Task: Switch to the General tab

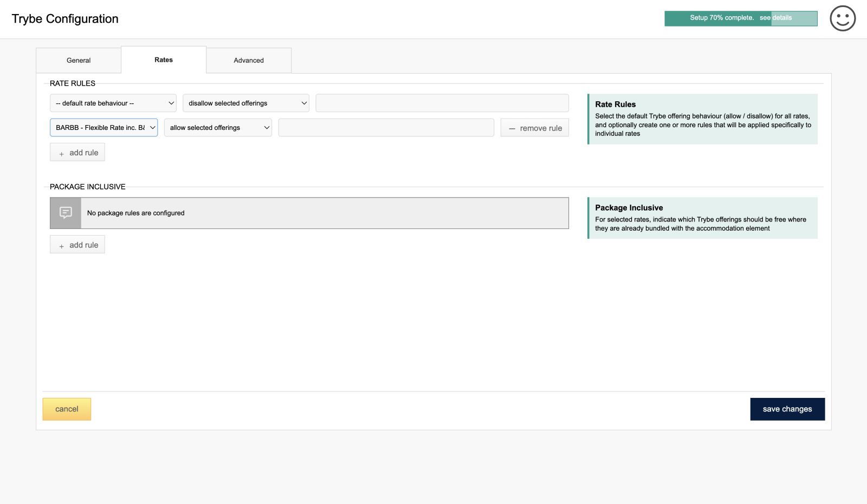Action: (x=79, y=60)
